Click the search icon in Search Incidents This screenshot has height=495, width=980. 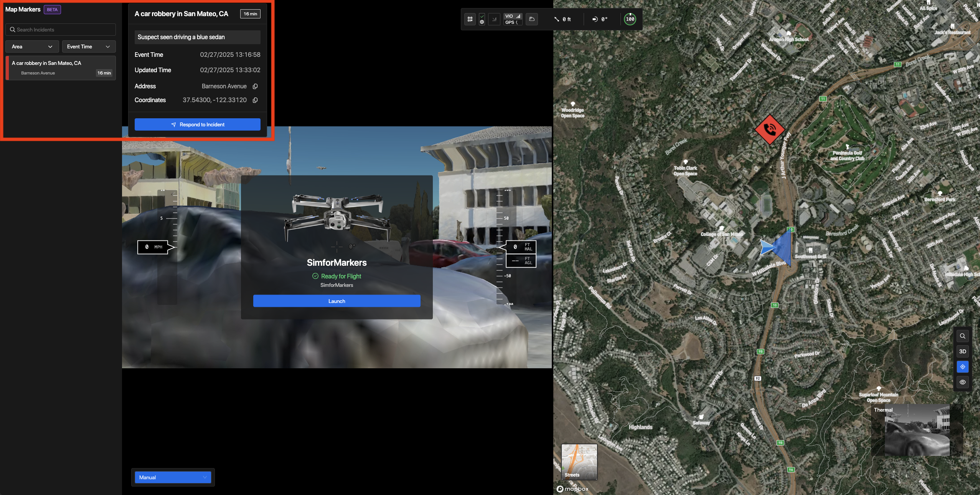[13, 30]
